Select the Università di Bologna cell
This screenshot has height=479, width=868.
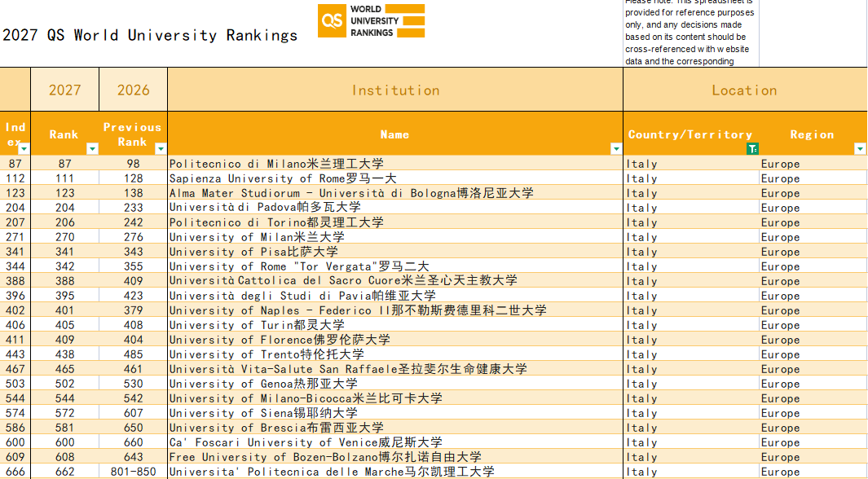395,193
